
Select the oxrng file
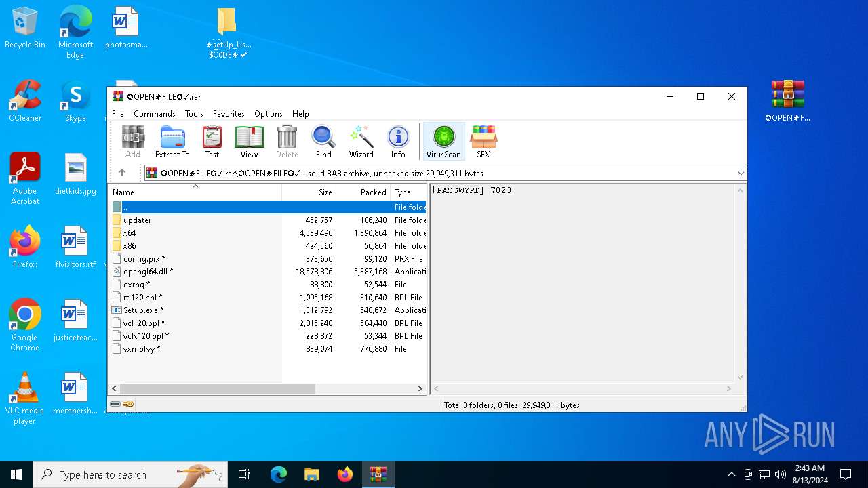click(267, 285)
